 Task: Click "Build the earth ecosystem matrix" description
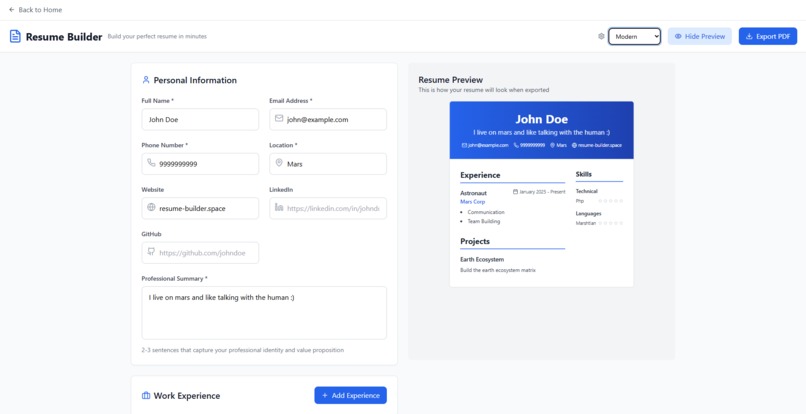[x=498, y=270]
